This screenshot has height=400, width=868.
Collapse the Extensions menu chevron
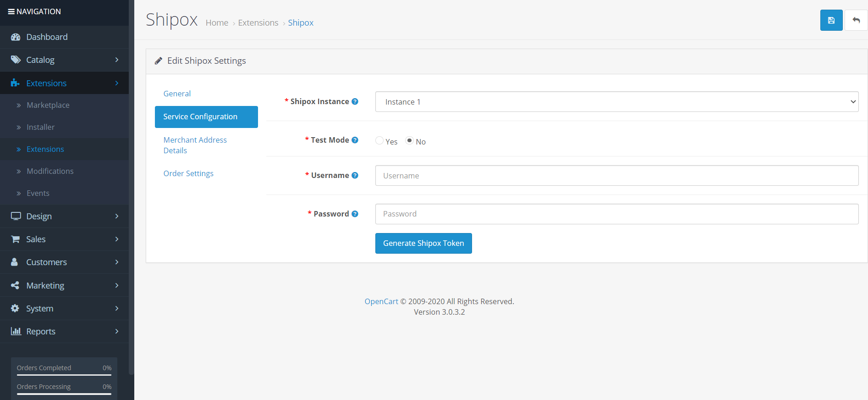coord(117,83)
